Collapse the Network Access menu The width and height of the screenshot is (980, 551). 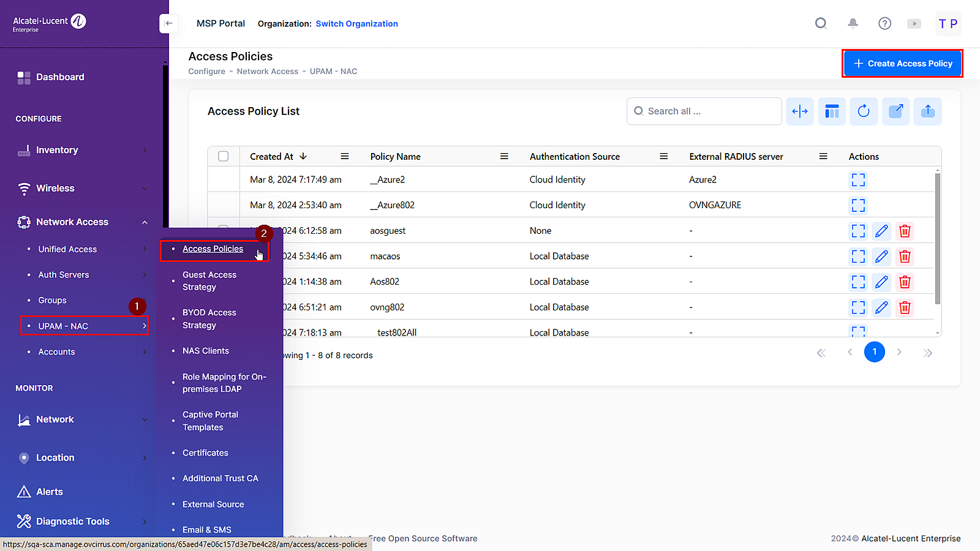[x=82, y=222]
